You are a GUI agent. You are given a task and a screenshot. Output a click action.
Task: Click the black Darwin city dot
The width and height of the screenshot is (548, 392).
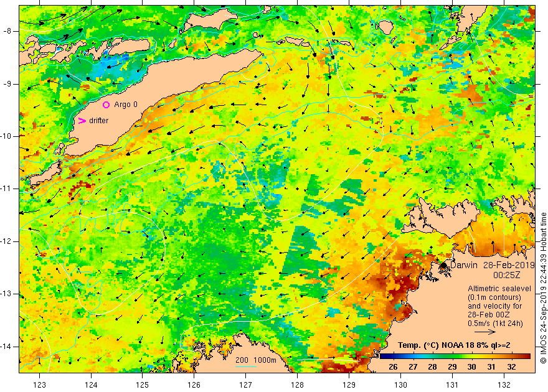coord(443,265)
